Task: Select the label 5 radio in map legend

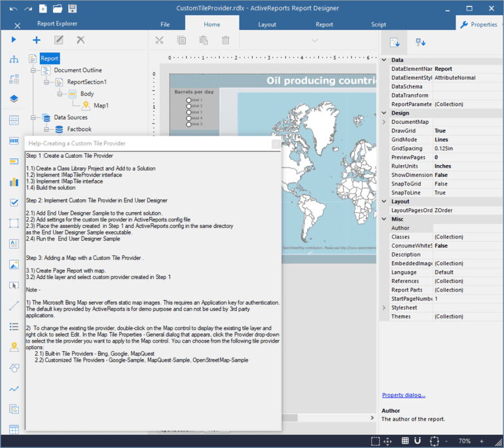Action: coord(189,124)
